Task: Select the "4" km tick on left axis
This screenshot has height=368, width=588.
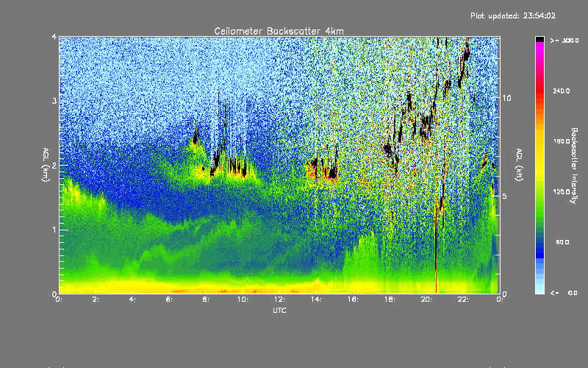Action: click(54, 38)
